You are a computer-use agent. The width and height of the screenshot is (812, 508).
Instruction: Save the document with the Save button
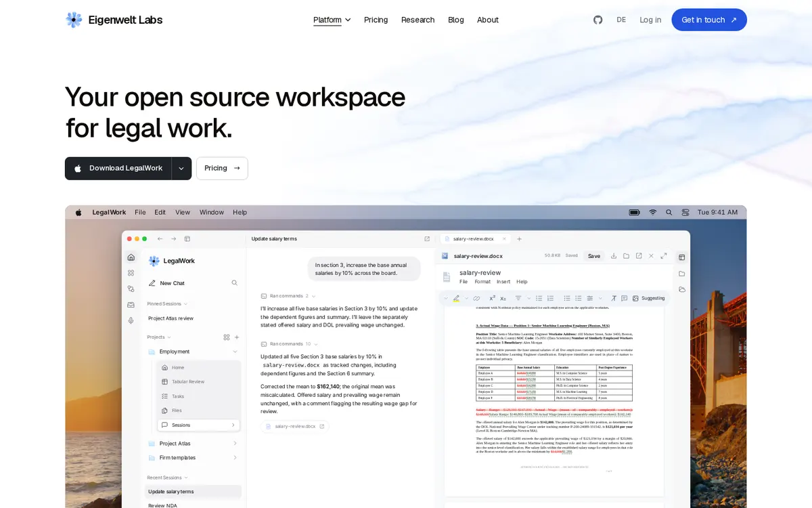593,256
